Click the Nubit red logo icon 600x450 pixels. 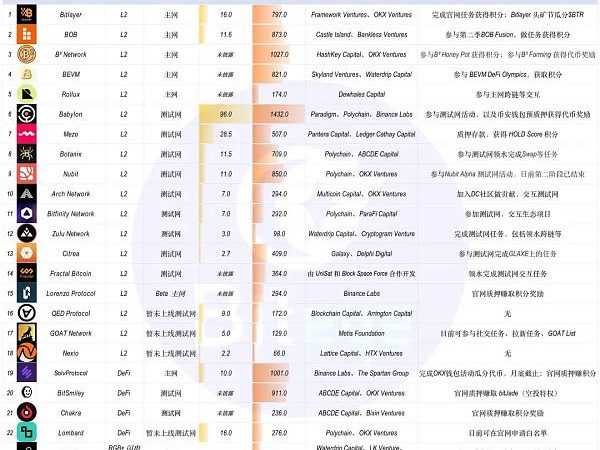[27, 174]
